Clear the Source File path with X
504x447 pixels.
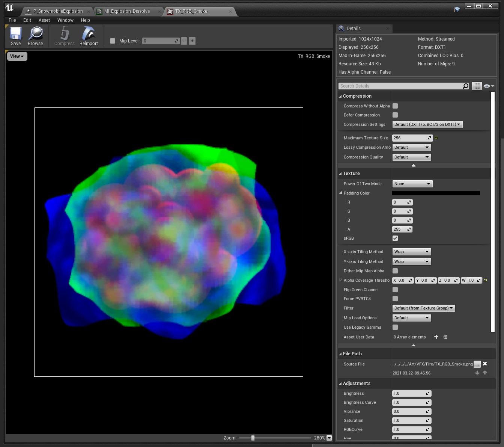point(485,364)
